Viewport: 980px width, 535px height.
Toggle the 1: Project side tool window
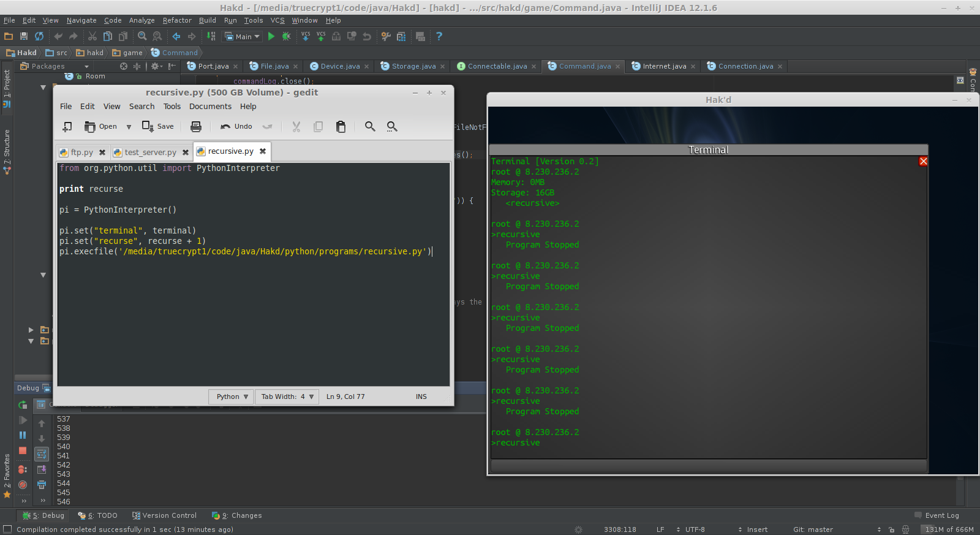7,89
